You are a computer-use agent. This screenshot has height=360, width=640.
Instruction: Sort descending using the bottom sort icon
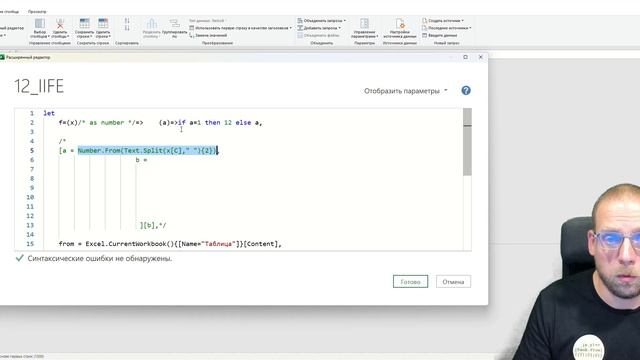click(127, 28)
